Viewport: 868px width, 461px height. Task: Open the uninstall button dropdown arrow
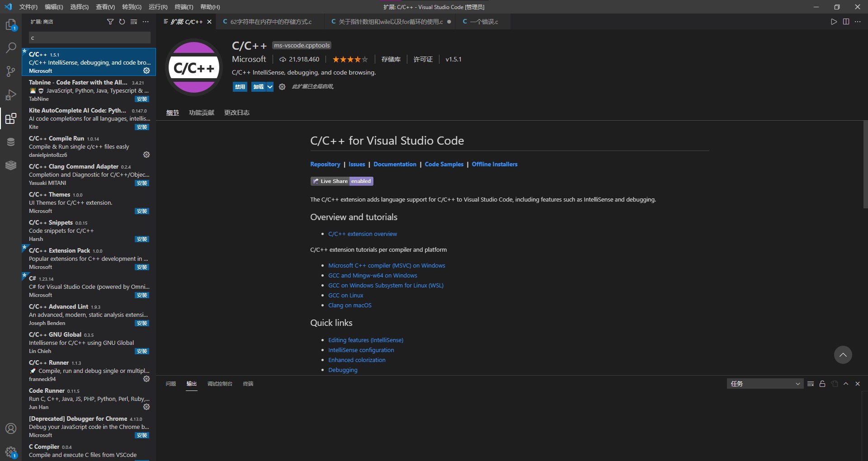point(270,87)
